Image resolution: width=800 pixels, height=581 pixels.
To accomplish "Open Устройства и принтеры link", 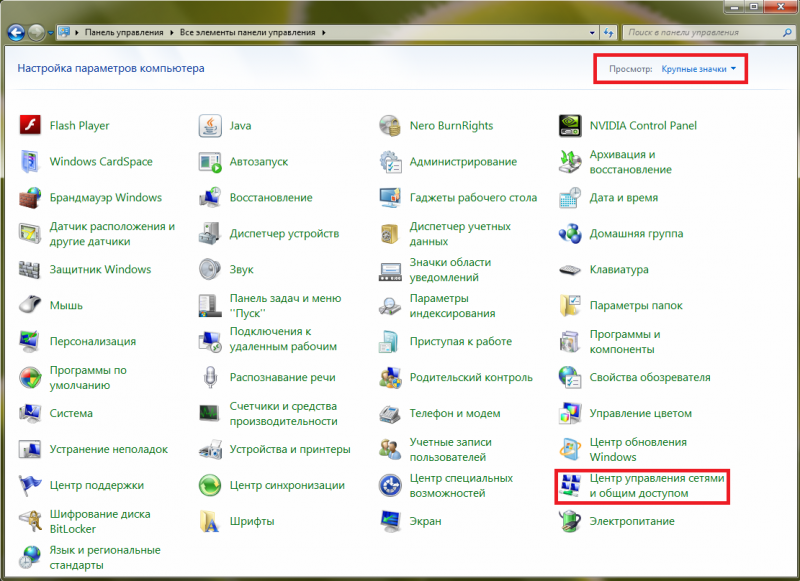I will [290, 449].
